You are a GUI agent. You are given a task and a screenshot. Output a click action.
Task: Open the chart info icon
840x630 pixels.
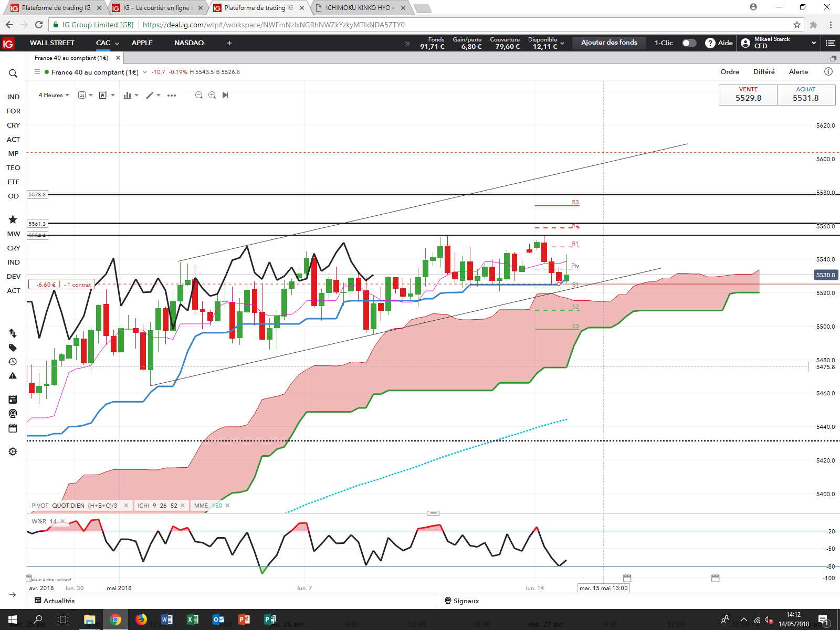tap(828, 71)
